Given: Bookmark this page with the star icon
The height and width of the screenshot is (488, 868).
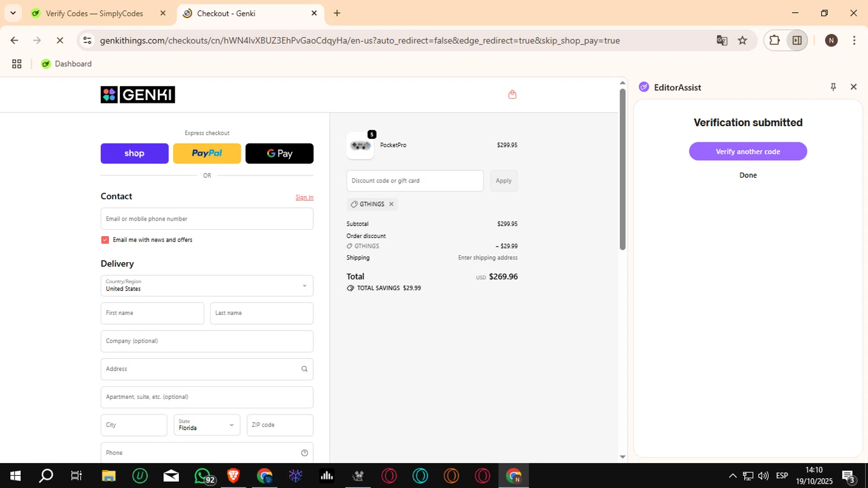Looking at the screenshot, I should click(742, 41).
